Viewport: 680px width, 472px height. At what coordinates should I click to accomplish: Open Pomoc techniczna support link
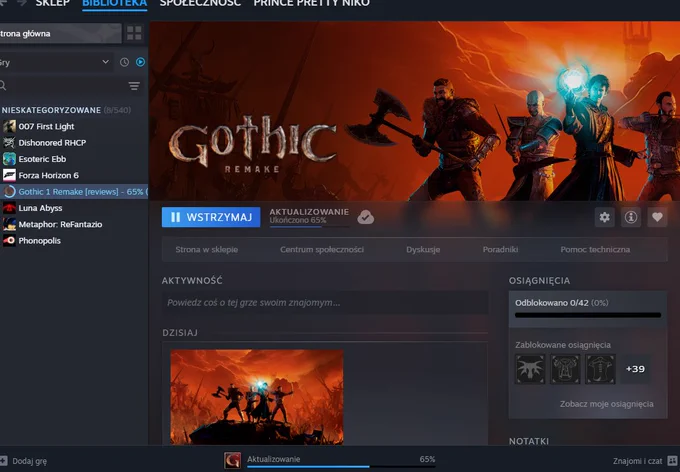(595, 249)
